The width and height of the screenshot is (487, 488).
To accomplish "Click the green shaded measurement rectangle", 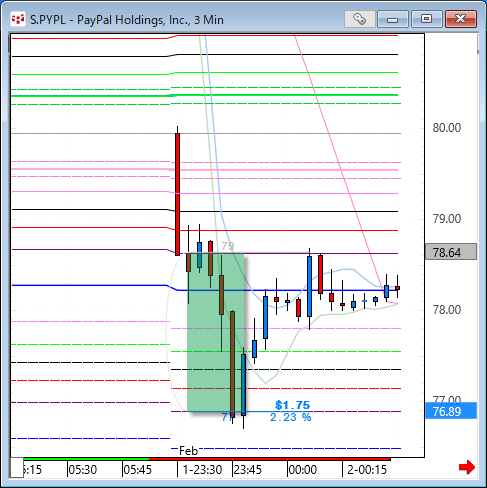I will pos(216,332).
